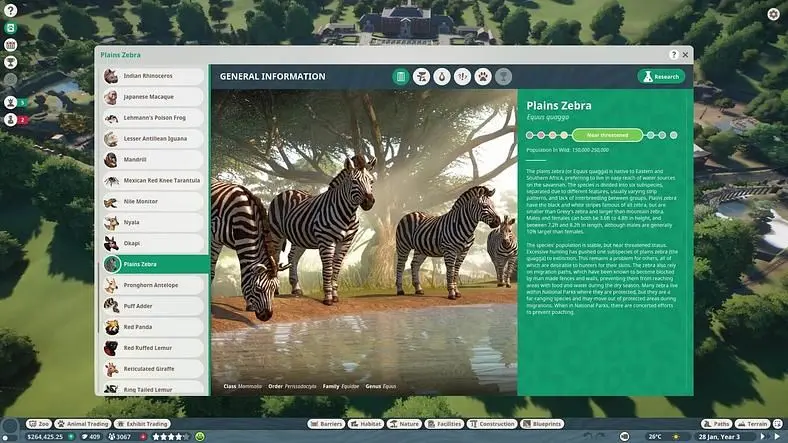Open game settings gear icon

774,14
